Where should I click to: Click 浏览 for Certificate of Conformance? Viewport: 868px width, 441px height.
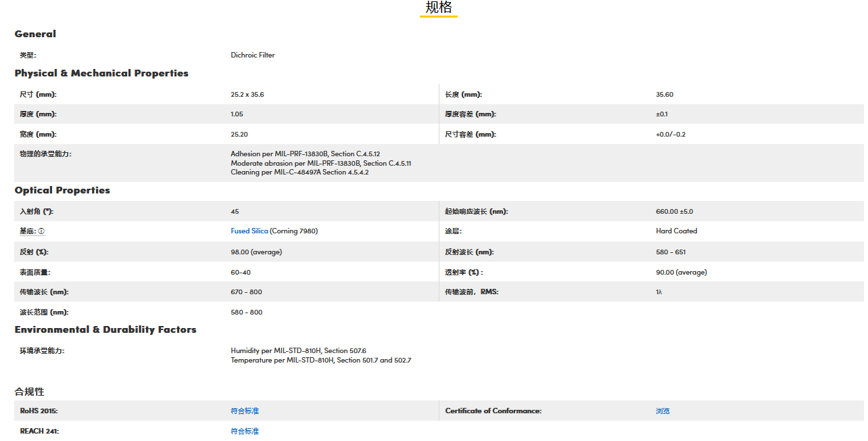click(x=662, y=411)
